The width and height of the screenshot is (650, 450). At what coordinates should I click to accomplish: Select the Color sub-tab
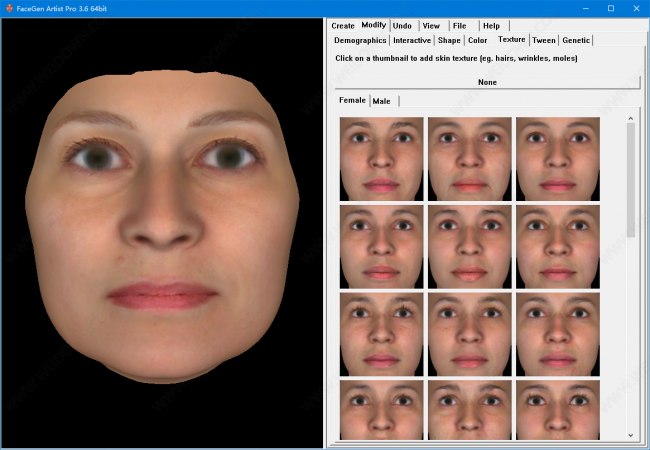click(478, 40)
